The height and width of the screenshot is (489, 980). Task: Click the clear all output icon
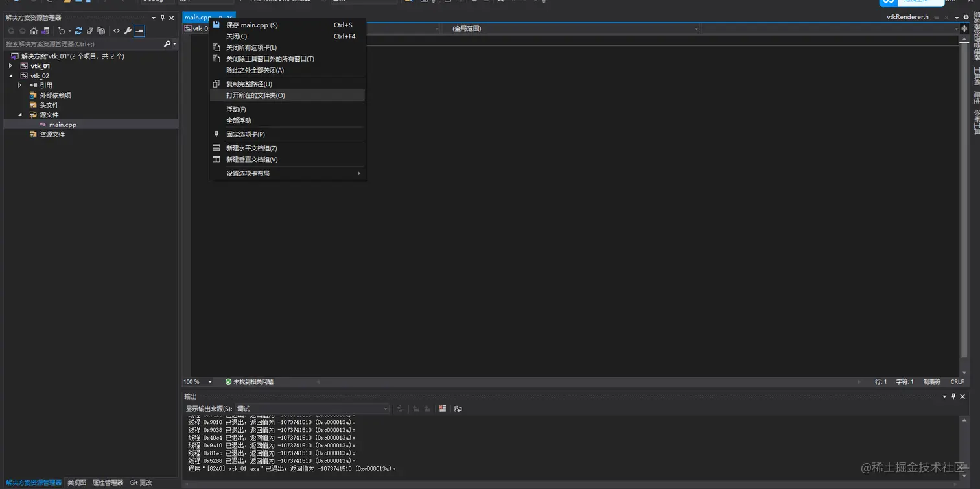coord(443,409)
